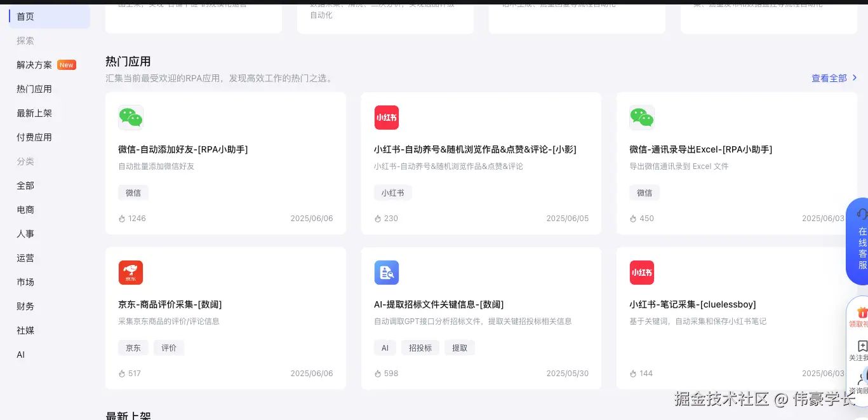Open 小红书-笔记采集-[cluelessboy] app title
The height and width of the screenshot is (420, 868).
coord(693,304)
